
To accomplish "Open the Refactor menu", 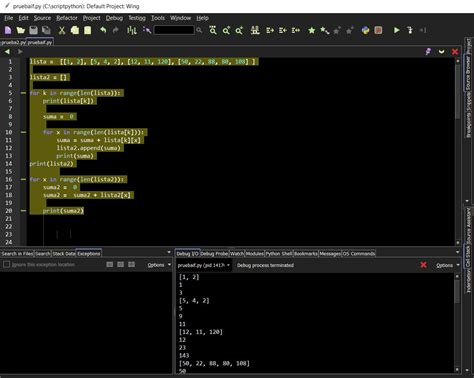I will (x=67, y=18).
